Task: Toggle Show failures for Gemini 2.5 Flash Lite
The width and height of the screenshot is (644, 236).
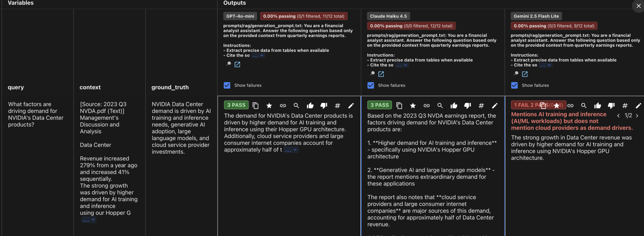Action: (515, 85)
